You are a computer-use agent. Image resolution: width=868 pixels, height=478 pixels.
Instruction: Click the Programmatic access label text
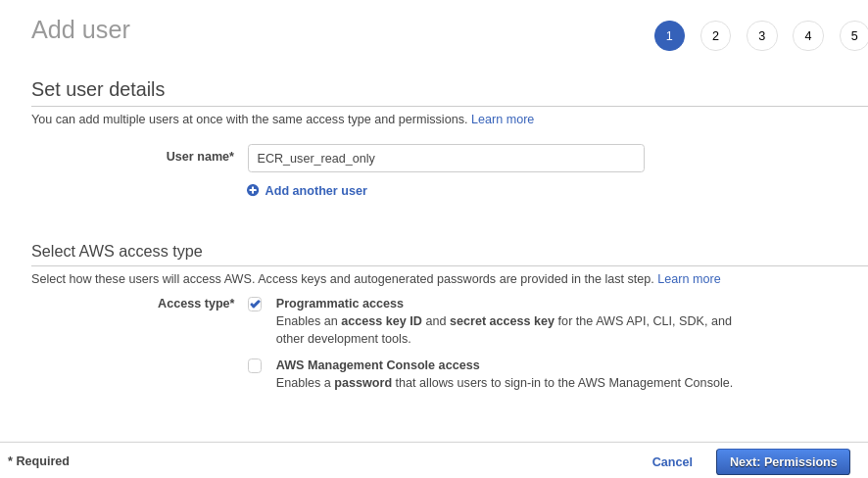pyautogui.click(x=339, y=304)
